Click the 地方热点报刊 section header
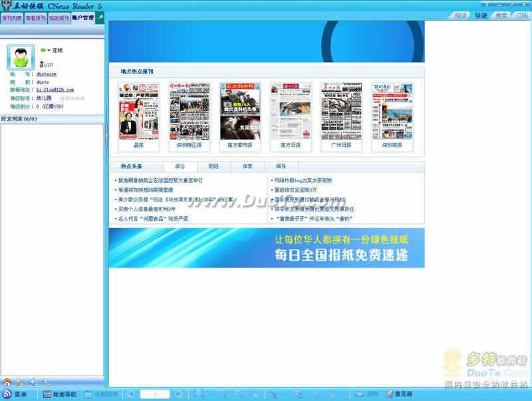 click(x=137, y=72)
